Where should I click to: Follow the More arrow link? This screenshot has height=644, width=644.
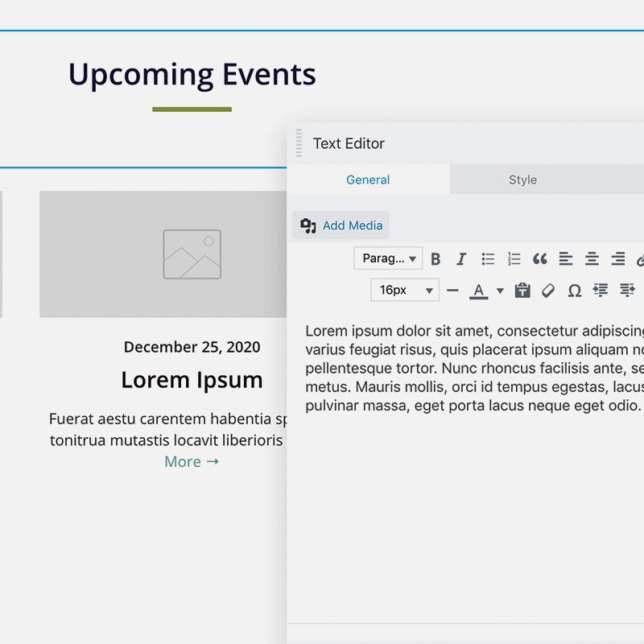point(192,461)
